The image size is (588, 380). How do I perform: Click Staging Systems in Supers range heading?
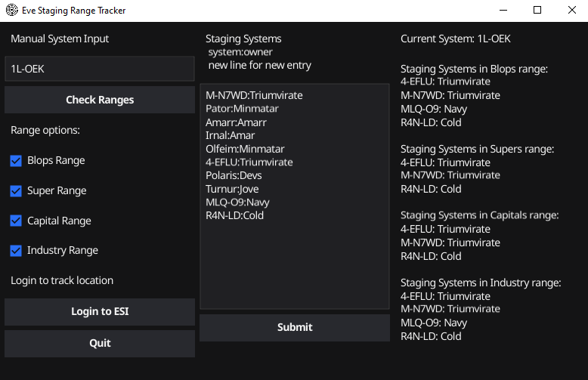[x=477, y=149]
